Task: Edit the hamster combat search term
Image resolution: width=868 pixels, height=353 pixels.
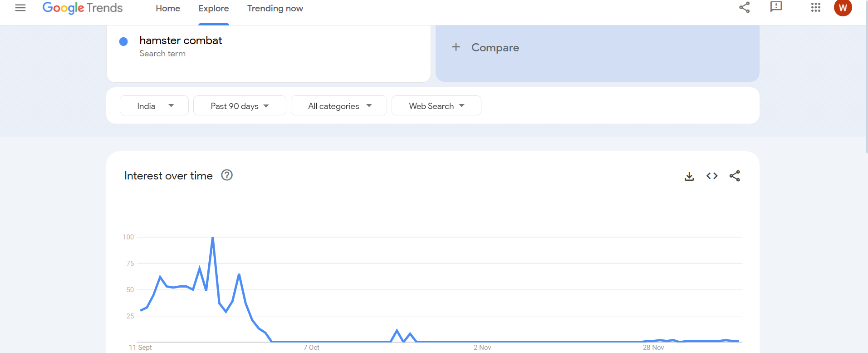Action: [181, 40]
